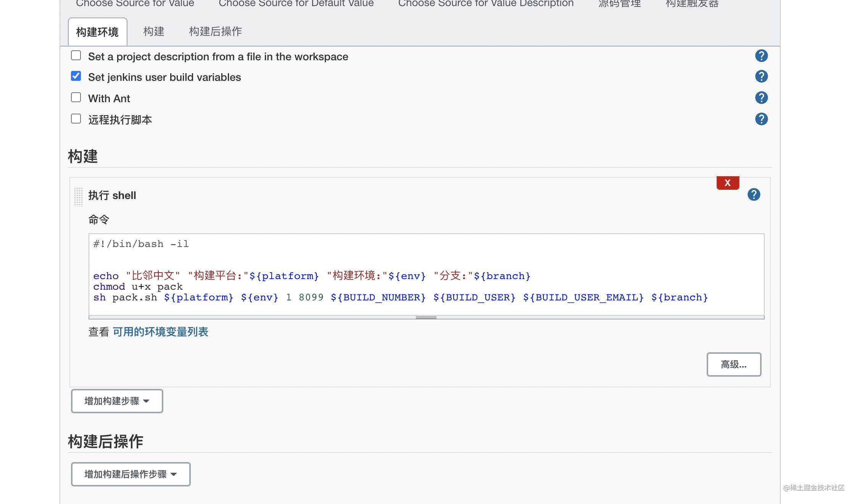Open help icon for 执行 shell step

pyautogui.click(x=754, y=195)
